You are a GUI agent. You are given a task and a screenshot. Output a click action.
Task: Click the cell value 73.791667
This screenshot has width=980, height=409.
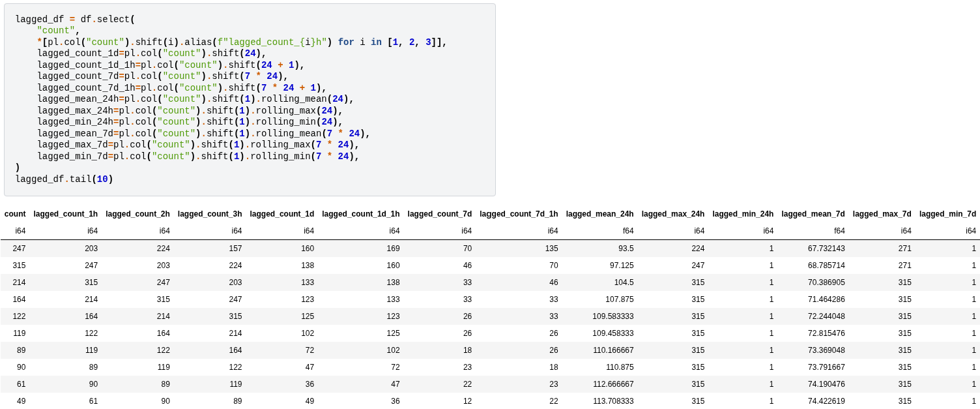pyautogui.click(x=826, y=367)
